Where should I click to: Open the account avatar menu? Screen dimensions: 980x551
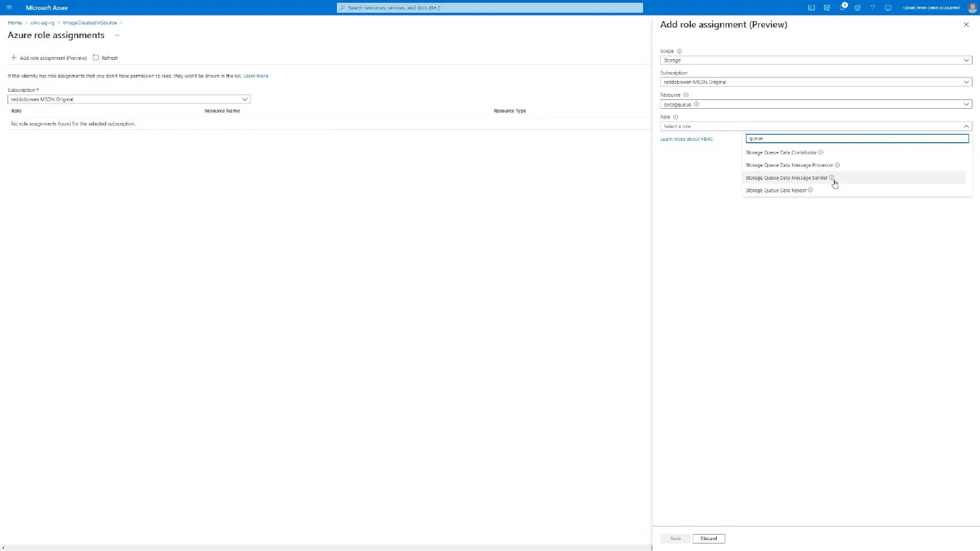(x=972, y=7)
